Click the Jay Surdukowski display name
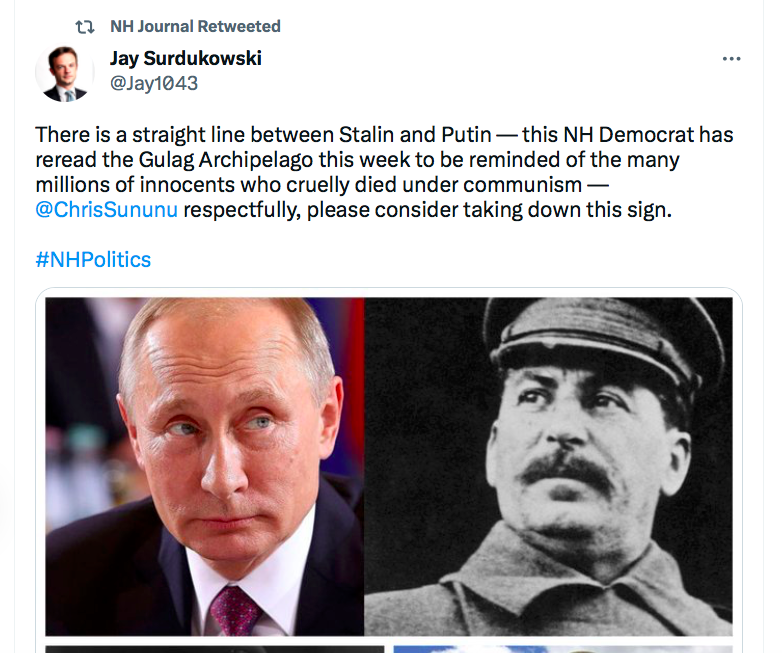The image size is (782, 653). coord(185,58)
